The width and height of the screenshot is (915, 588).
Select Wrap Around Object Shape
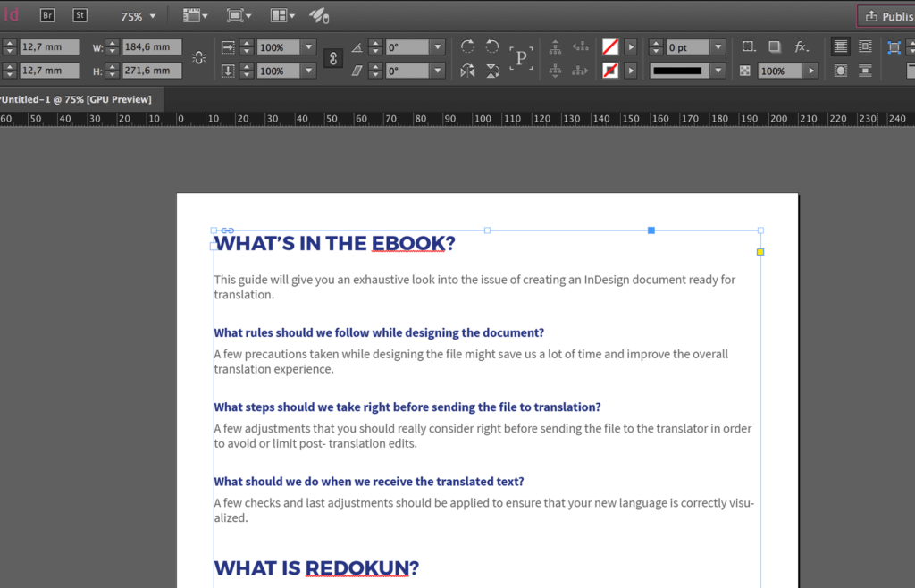click(x=840, y=71)
